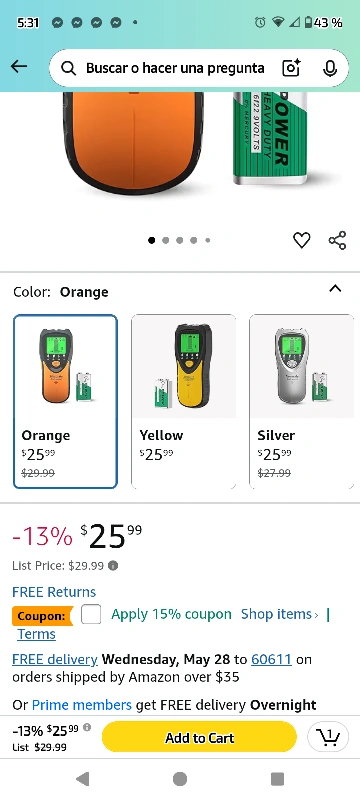Tap Android home navigation button
Viewport: 360px width, 800px height.
pyautogui.click(x=179, y=779)
